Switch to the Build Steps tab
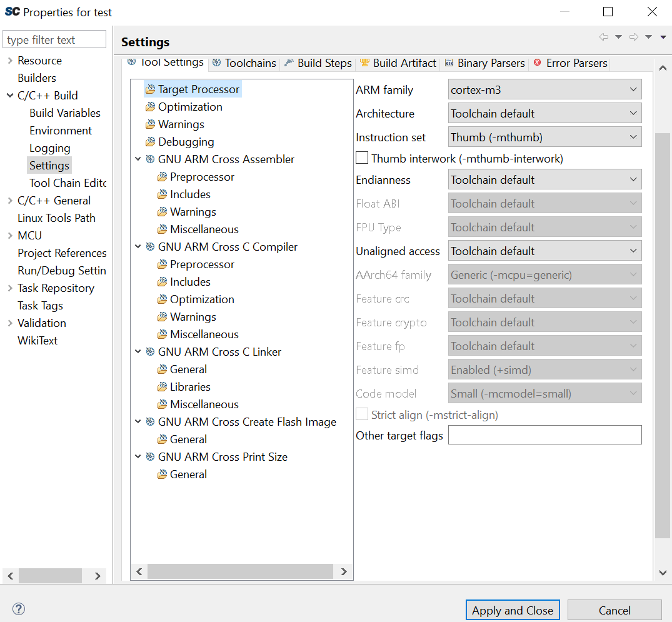Screen dimensions: 672x622 click(318, 63)
